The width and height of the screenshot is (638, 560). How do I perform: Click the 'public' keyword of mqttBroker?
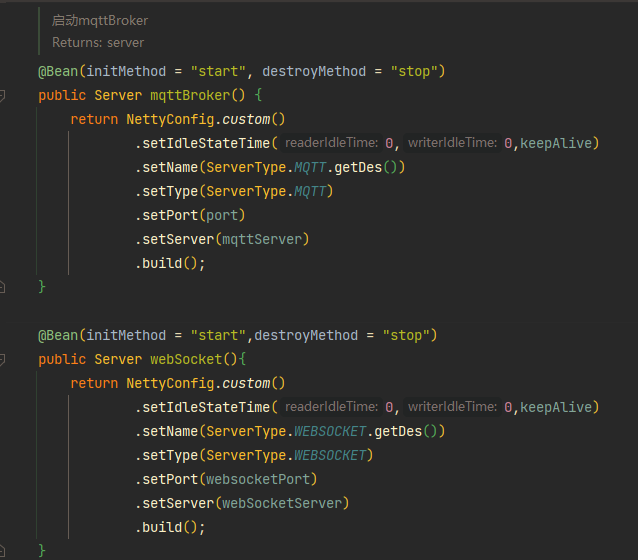(62, 95)
